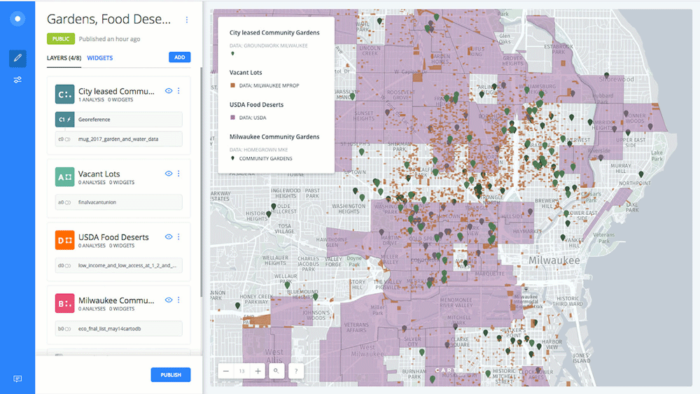This screenshot has width=700, height=394.
Task: Click the map search magnifier button
Action: click(x=276, y=371)
